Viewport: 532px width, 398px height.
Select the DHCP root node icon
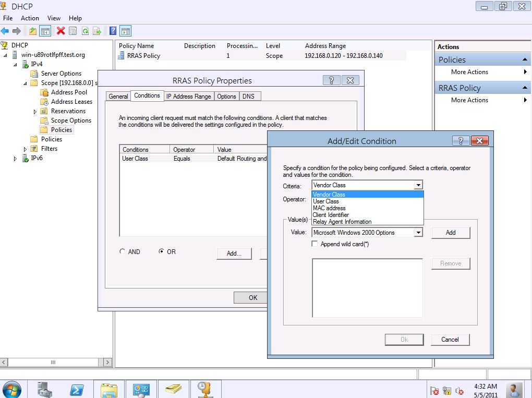(4, 45)
